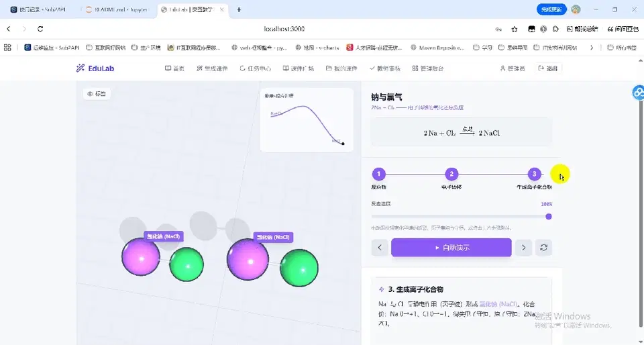This screenshot has width=644, height=345.
Task: Open 教师审核 in navigation
Action: click(385, 68)
